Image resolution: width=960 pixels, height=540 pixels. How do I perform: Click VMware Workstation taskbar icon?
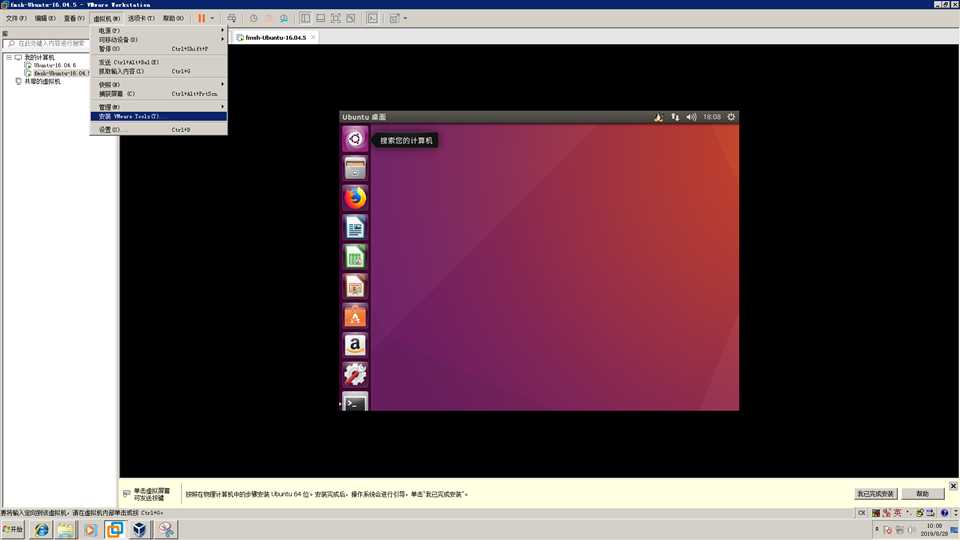114,529
